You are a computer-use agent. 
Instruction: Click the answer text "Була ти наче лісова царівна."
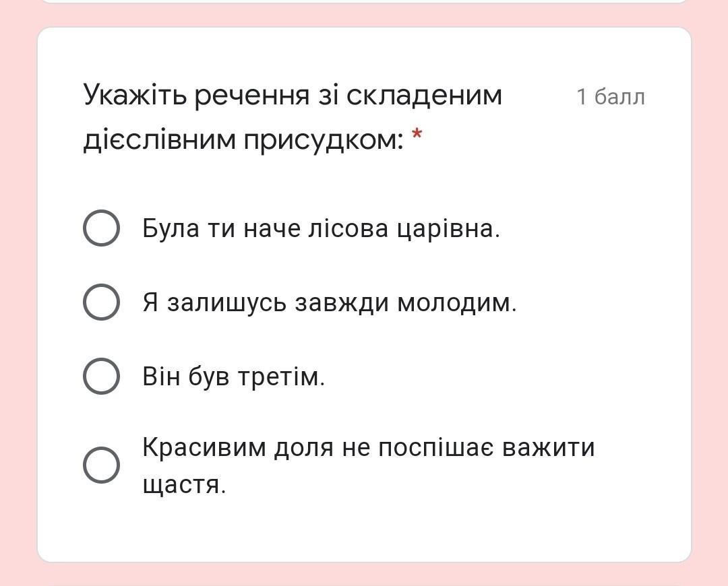coord(321,229)
